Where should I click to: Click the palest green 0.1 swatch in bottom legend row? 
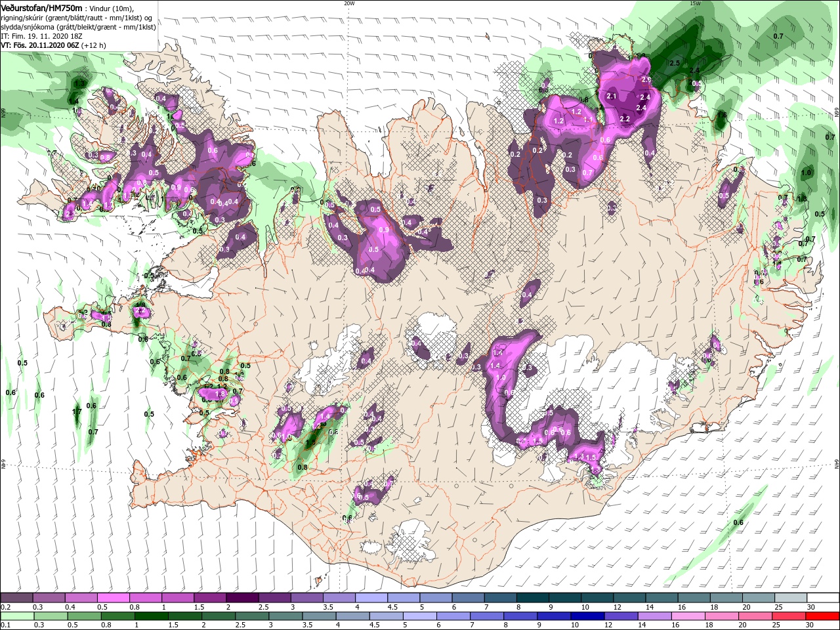pos(17,616)
